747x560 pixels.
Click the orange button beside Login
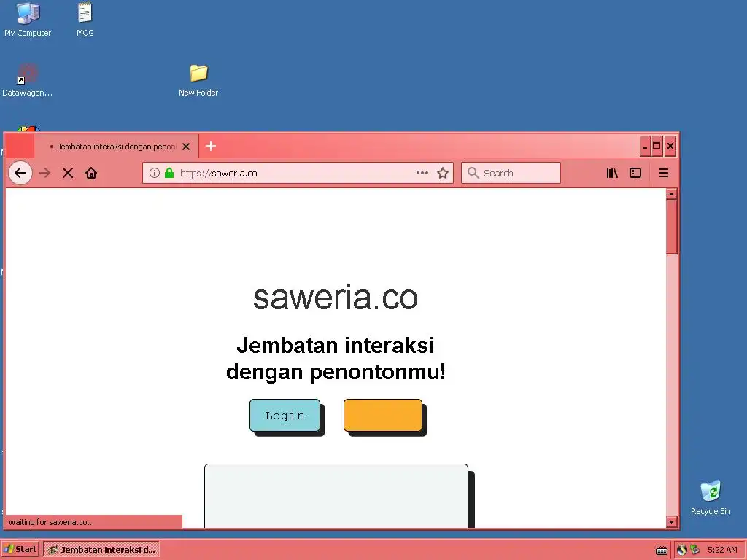pos(383,415)
